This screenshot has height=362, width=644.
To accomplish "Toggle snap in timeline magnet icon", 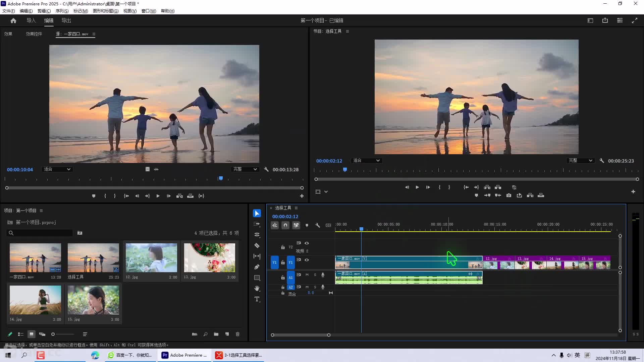I will tap(285, 225).
